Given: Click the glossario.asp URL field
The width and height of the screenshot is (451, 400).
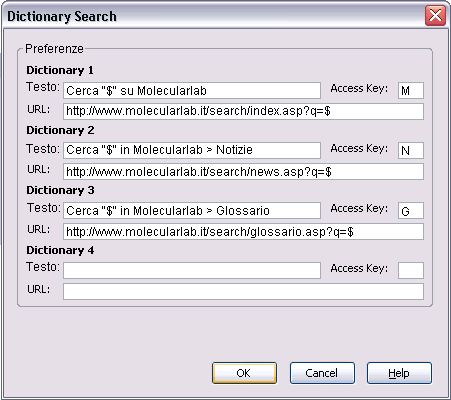Looking at the screenshot, I should point(243,231).
